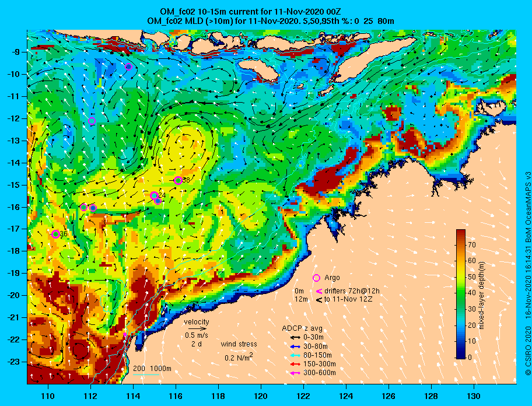The height and width of the screenshot is (406, 532).
Task: Click the '12m' drifter depth label
Action: (301, 299)
